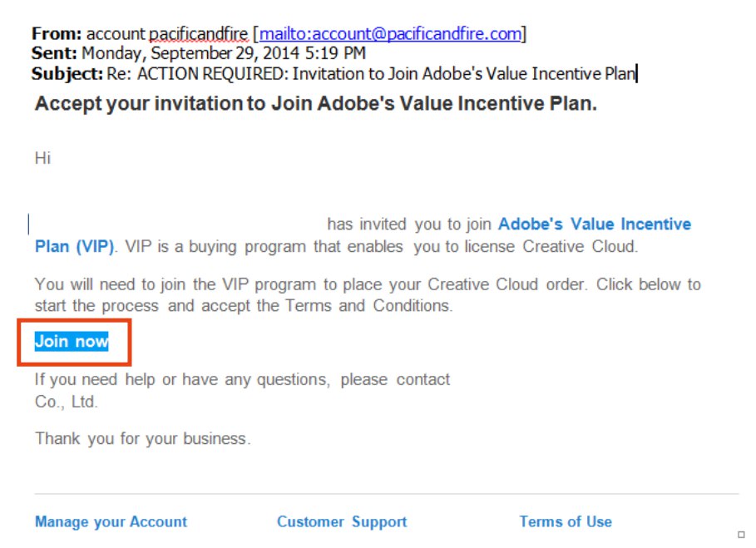Click the Co., Ltd. text

click(66, 402)
